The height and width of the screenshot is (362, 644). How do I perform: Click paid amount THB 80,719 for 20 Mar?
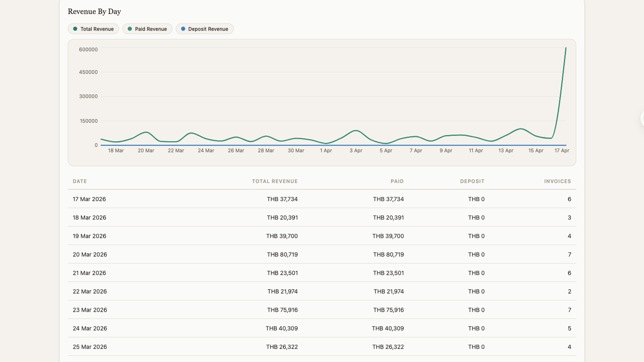click(x=388, y=255)
